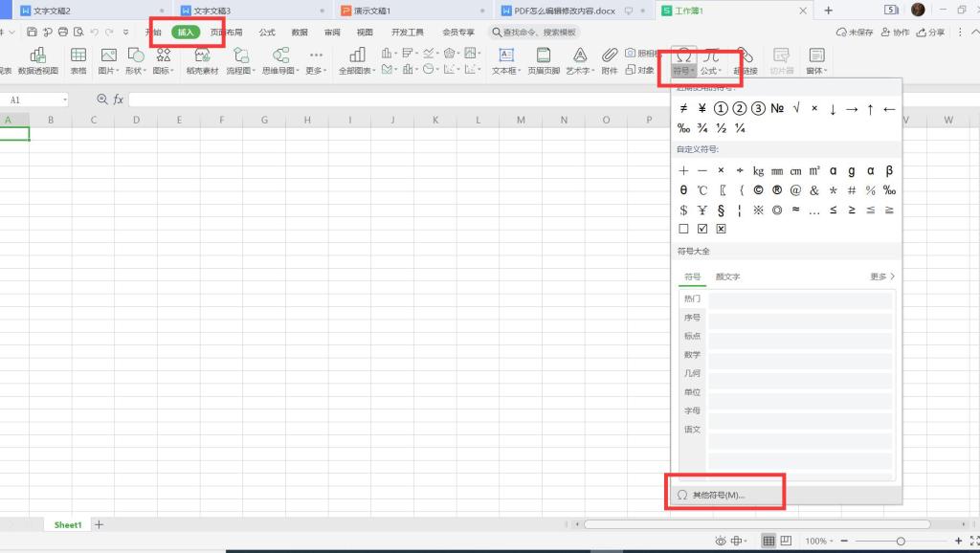Viewport: 980px width, 553px height.
Task: Switch to the 页面布局 ribbon tab
Action: click(226, 32)
